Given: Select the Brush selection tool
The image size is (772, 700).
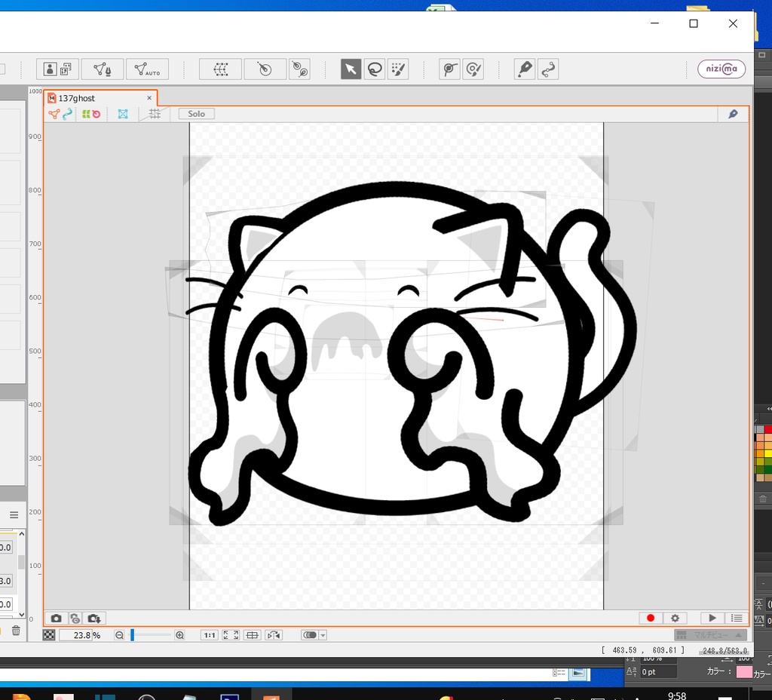Looking at the screenshot, I should click(398, 69).
